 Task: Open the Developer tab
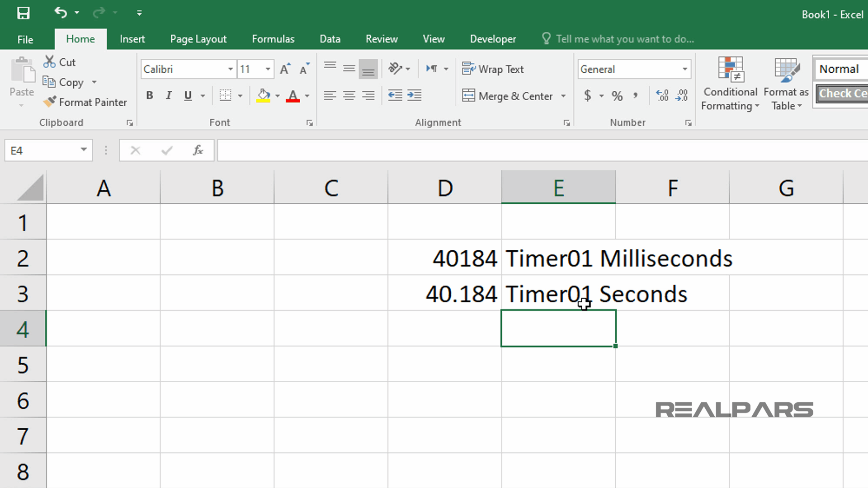pyautogui.click(x=493, y=39)
